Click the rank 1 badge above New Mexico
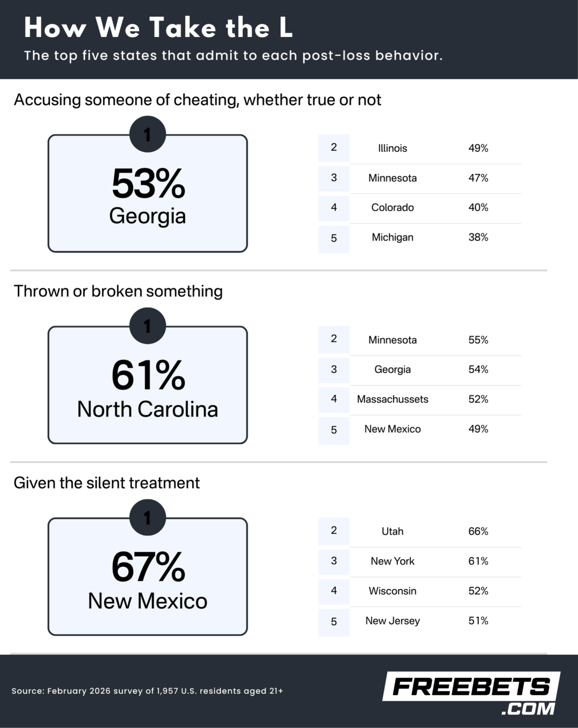The height and width of the screenshot is (728, 578). 147,518
